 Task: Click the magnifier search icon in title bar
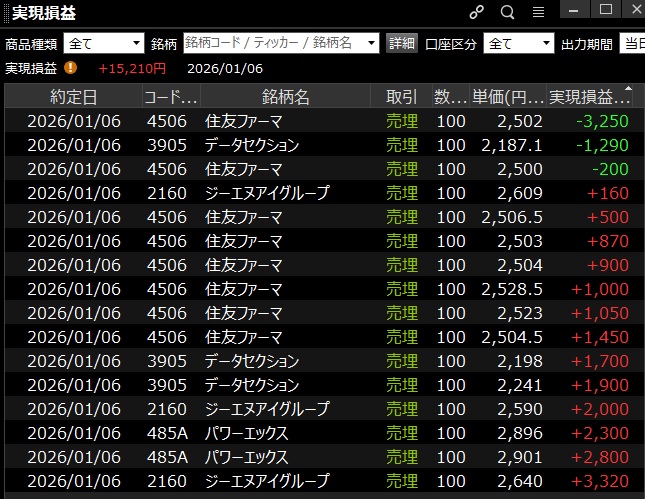[x=507, y=12]
